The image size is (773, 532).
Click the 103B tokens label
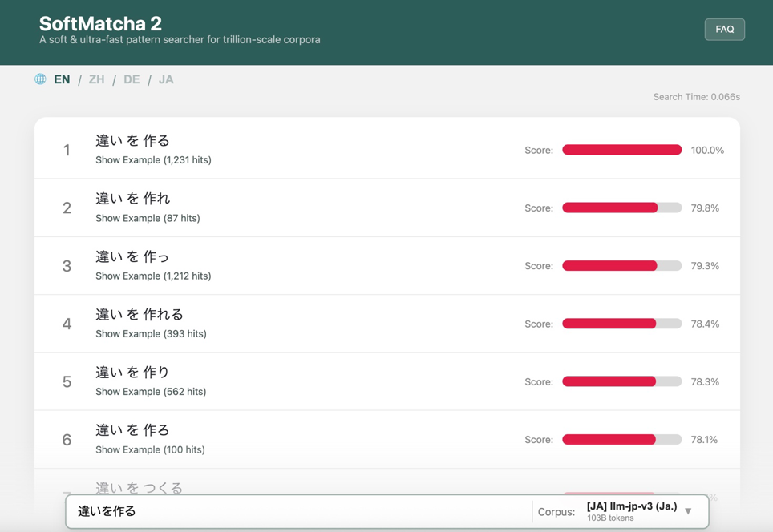[x=610, y=518]
